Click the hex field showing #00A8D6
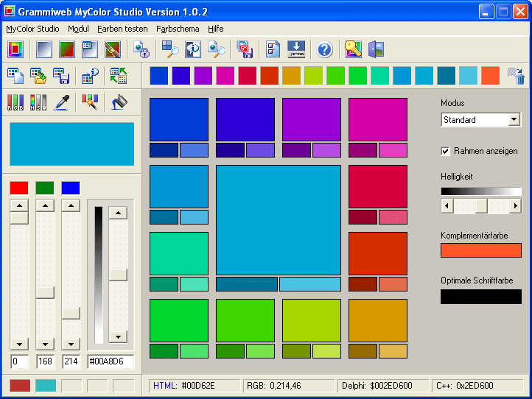Image resolution: width=532 pixels, height=399 pixels. point(111,361)
